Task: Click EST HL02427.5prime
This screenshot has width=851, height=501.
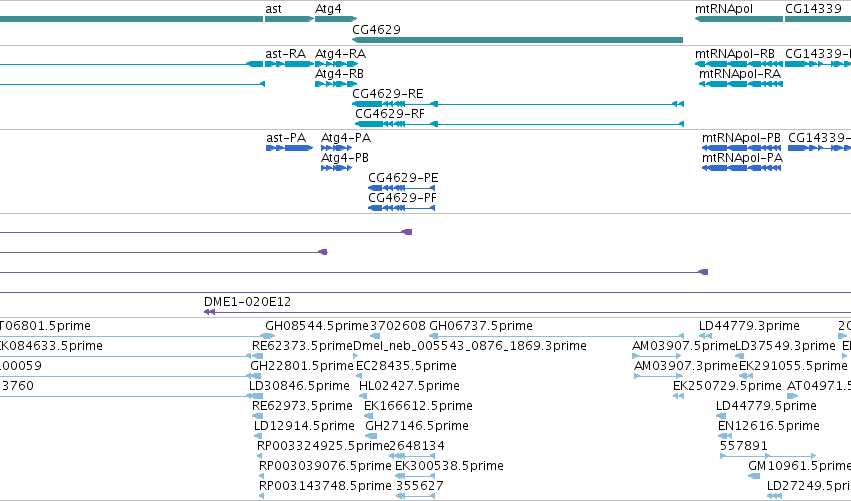Action: click(x=409, y=386)
